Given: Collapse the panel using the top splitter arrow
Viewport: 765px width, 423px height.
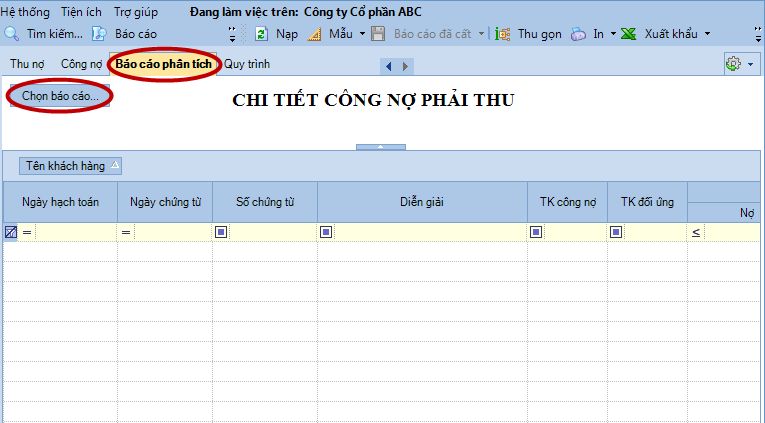Looking at the screenshot, I should click(381, 147).
